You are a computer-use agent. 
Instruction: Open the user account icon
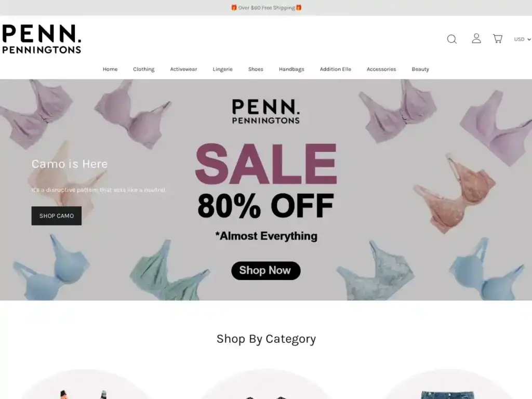click(x=476, y=38)
